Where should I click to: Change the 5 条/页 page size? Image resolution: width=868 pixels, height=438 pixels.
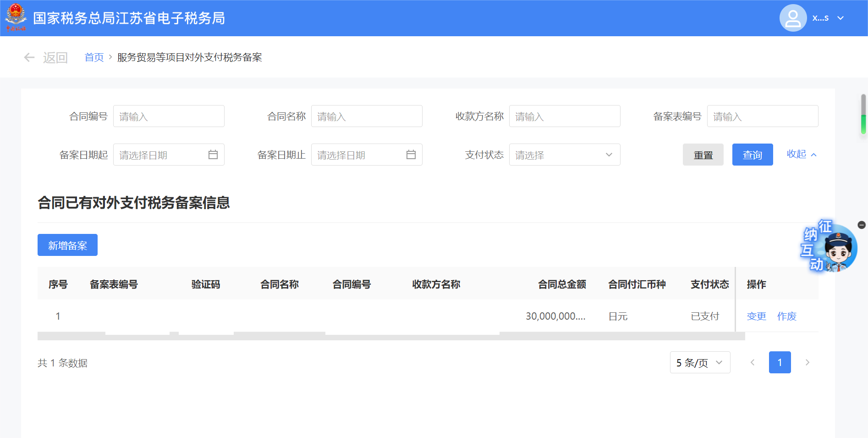pyautogui.click(x=700, y=362)
